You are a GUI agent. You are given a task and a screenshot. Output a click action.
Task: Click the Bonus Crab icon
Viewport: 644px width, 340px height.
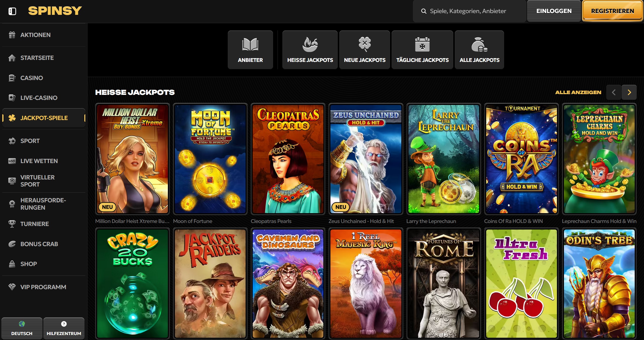tap(12, 244)
